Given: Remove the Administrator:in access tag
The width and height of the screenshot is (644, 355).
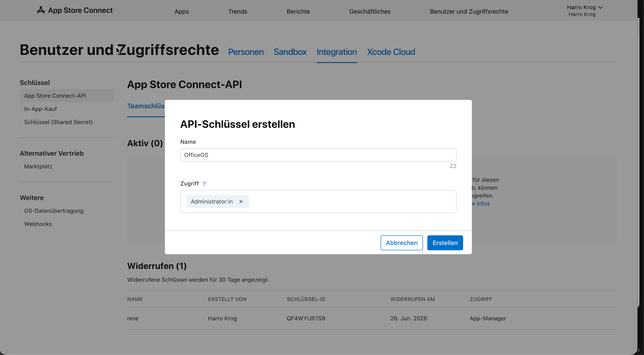Looking at the screenshot, I should click(241, 202).
